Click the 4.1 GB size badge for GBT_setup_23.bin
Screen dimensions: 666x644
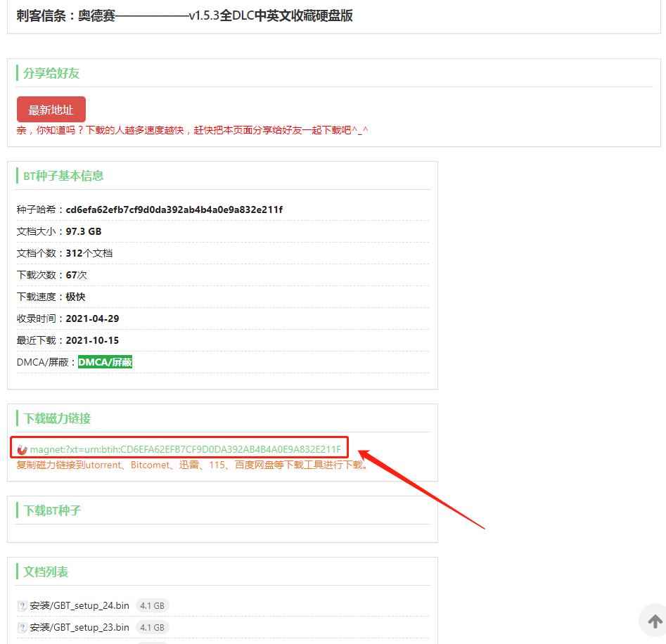click(x=152, y=627)
